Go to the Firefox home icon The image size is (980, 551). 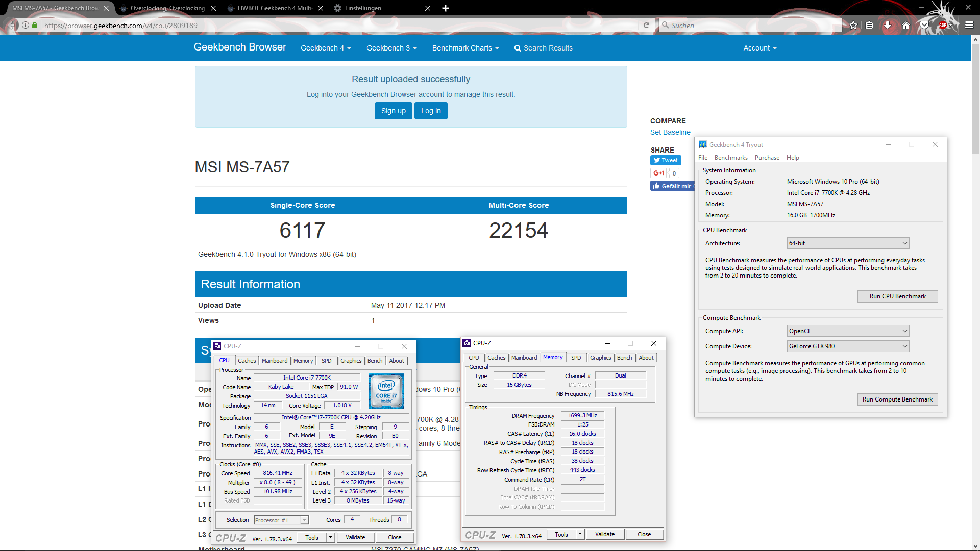click(x=906, y=25)
